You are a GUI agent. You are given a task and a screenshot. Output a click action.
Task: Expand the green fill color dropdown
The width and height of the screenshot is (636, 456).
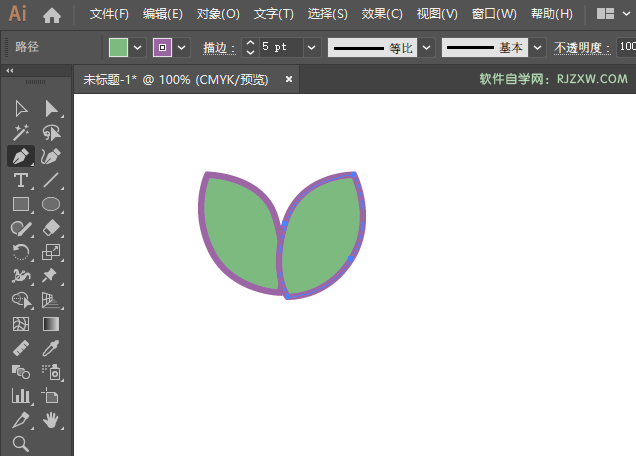pos(138,48)
